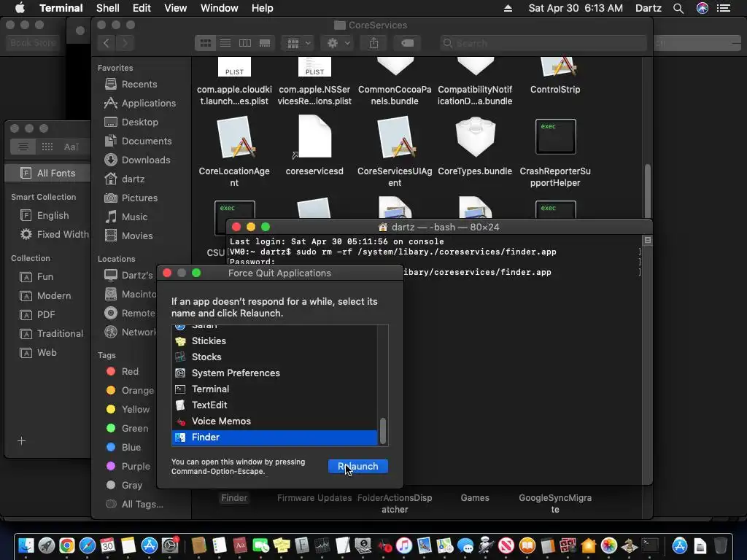The image size is (747, 560).
Task: Open Music app from the Dock
Action: point(403,545)
